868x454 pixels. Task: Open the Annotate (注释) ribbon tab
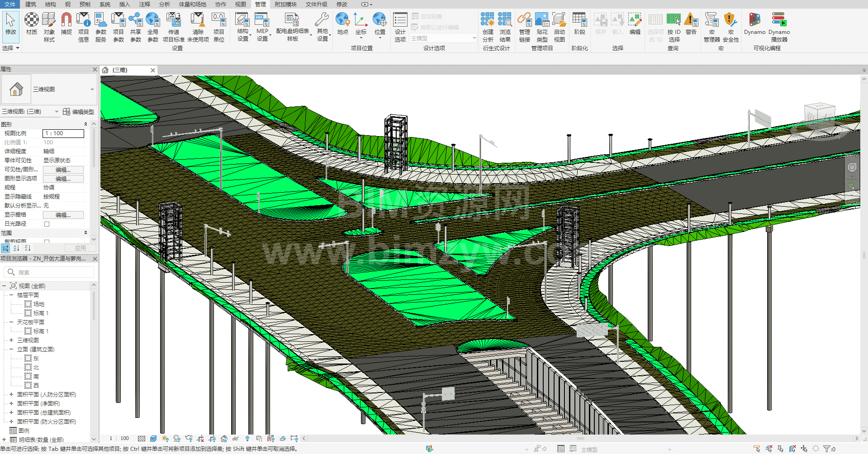click(144, 4)
